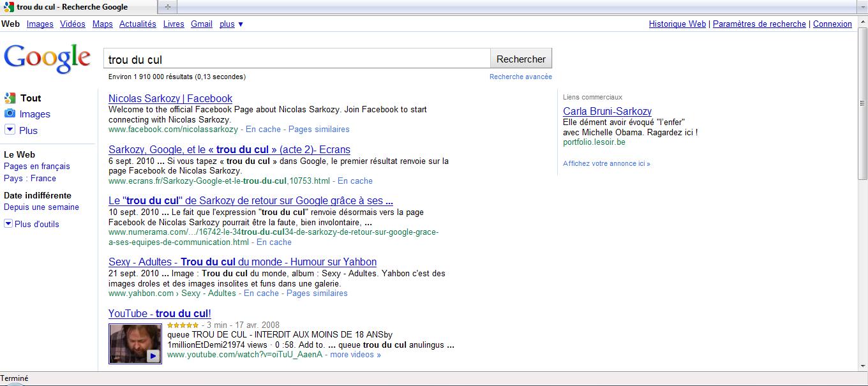This screenshot has width=868, height=386.
Task: Expand the Plus arrow icon in sidebar
Action: tap(10, 130)
